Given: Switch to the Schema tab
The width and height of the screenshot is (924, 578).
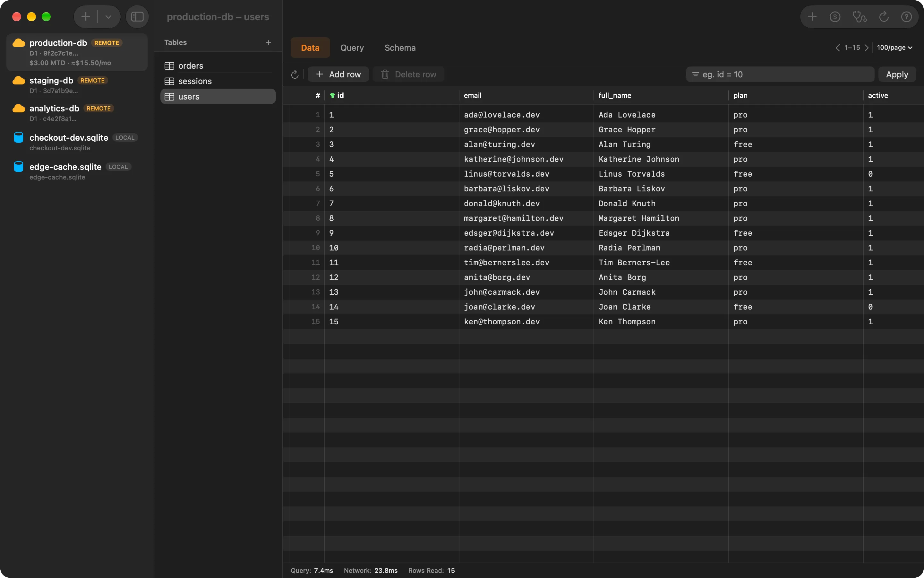Looking at the screenshot, I should pyautogui.click(x=400, y=48).
